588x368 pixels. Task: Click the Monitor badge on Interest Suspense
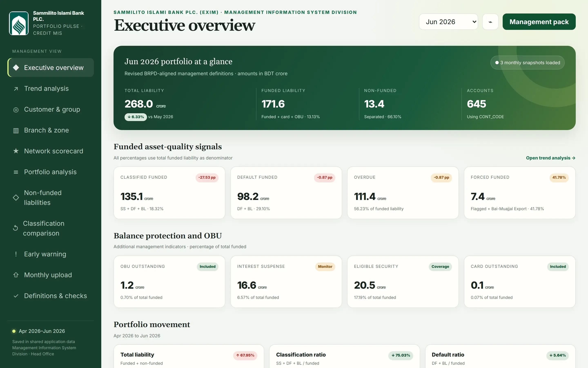(325, 267)
